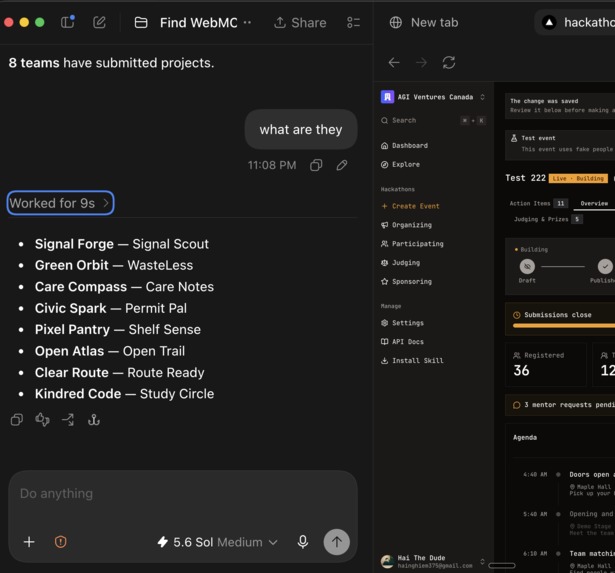The height and width of the screenshot is (573, 615).
Task: Select the Overview tab
Action: pyautogui.click(x=594, y=203)
